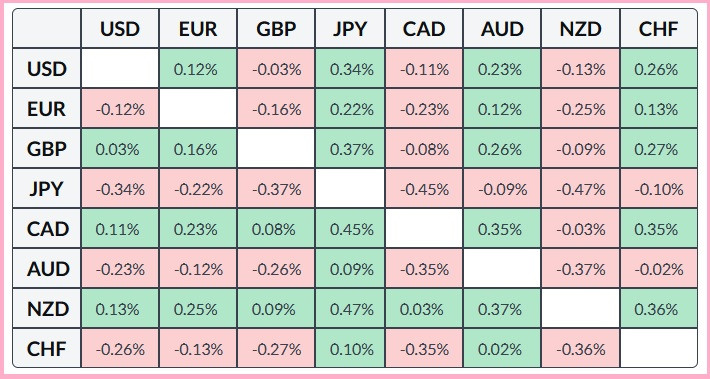710x379 pixels.
Task: Select AUD row, CHF column cell -0.02%
Action: [658, 269]
